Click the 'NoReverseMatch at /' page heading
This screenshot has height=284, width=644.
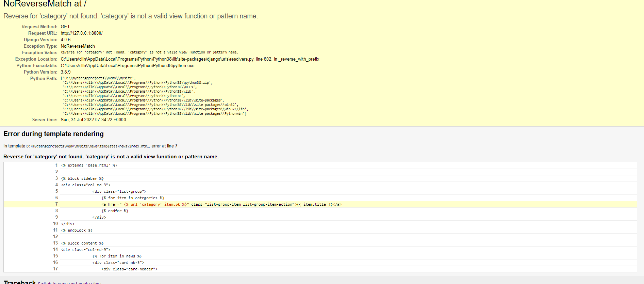(x=45, y=4)
